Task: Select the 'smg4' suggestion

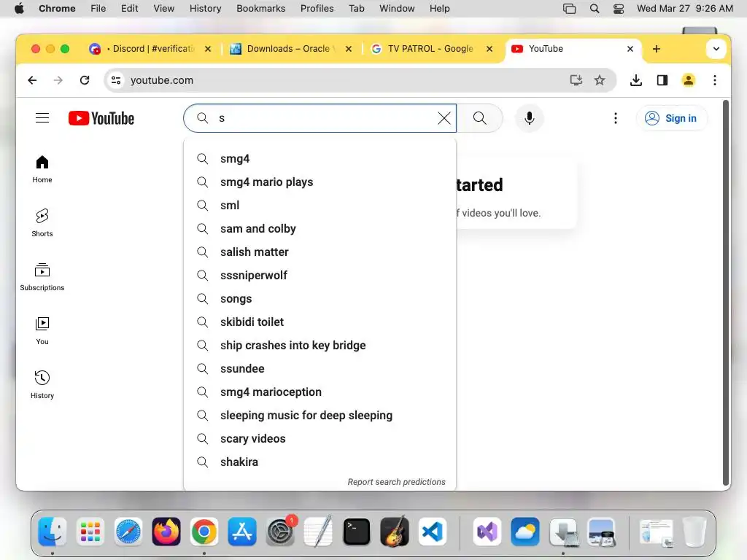Action: pyautogui.click(x=320, y=158)
